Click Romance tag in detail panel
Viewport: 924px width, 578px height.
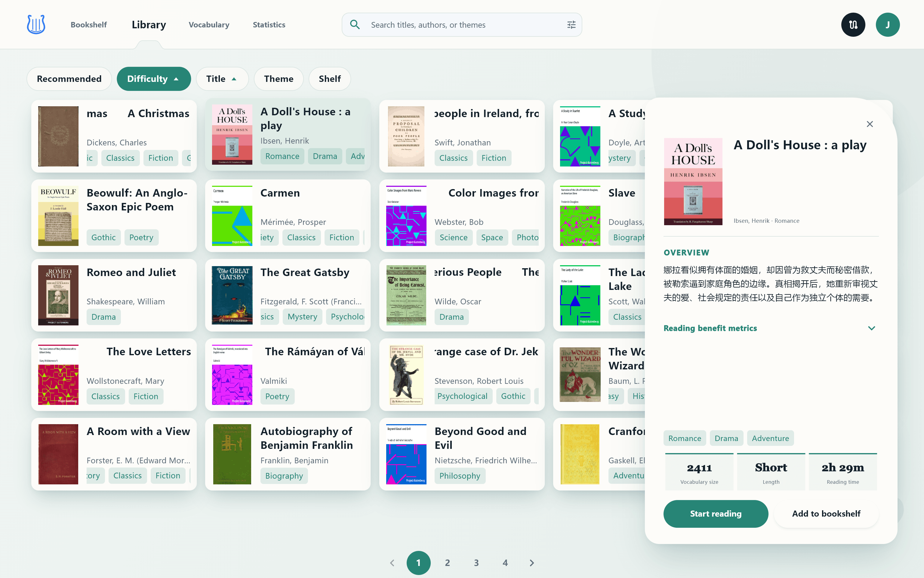pyautogui.click(x=685, y=438)
